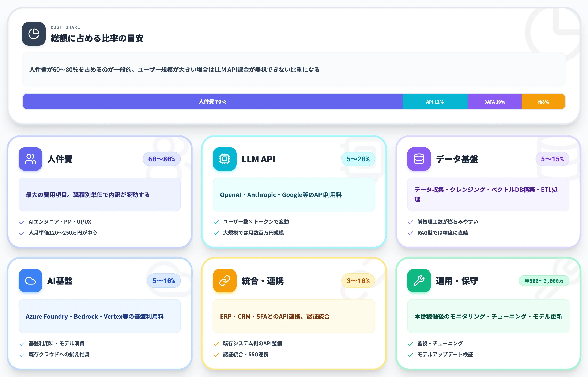Click the データ基盤 card title
588x377 pixels.
(x=457, y=159)
